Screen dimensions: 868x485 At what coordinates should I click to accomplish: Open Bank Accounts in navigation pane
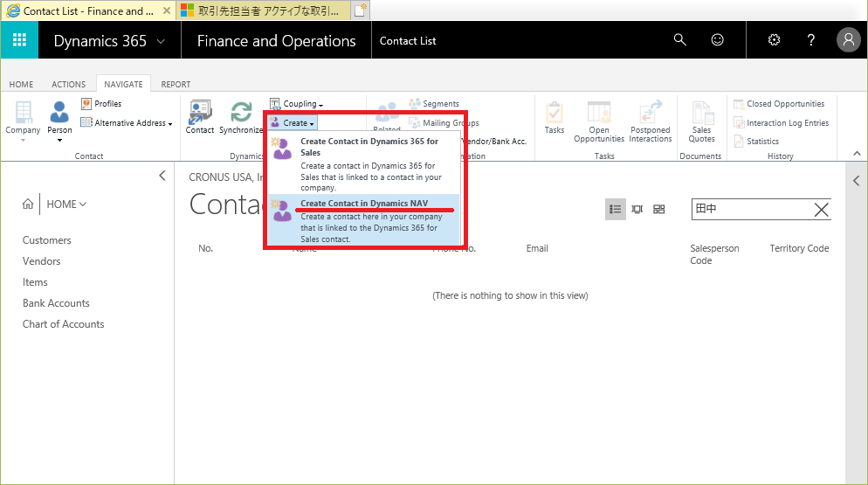[56, 303]
